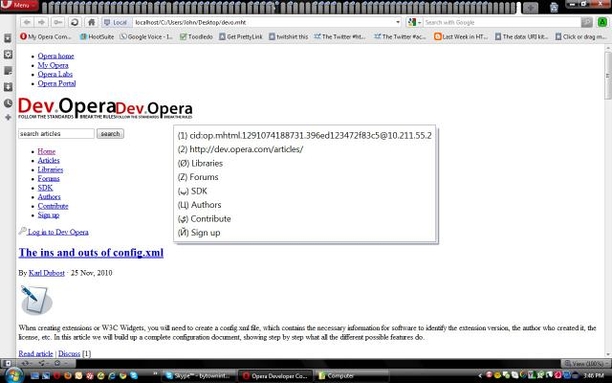The width and height of the screenshot is (612, 383).
Task: Click the Local security badge in address bar
Action: [116, 22]
